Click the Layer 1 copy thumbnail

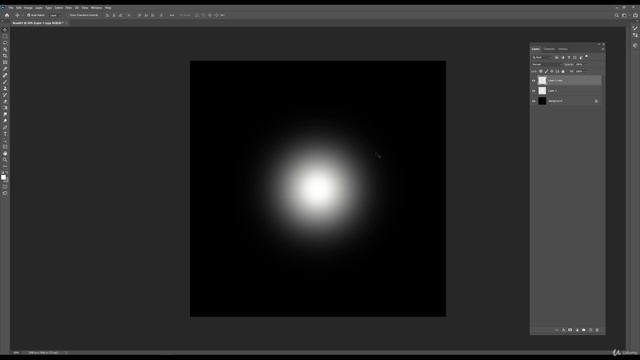542,80
